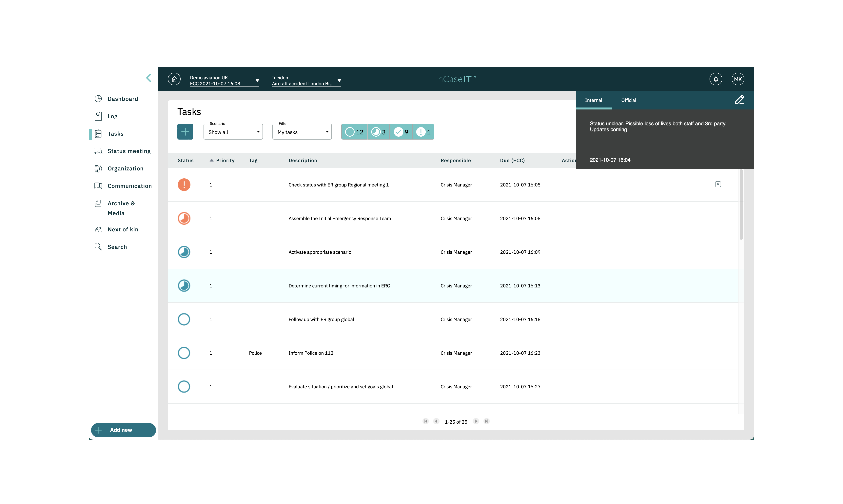Open 'Activate appropriate scenario' task
This screenshot has height=504, width=843.
click(320, 252)
